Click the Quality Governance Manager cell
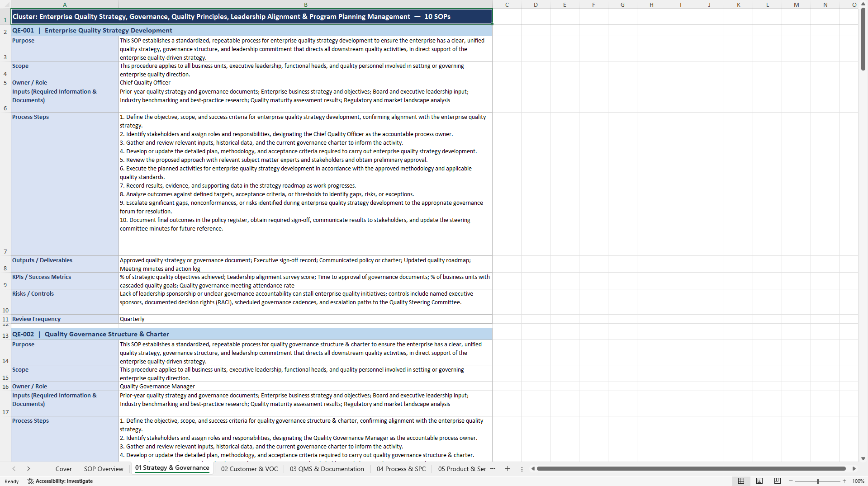This screenshot has height=486, width=868. (305, 387)
